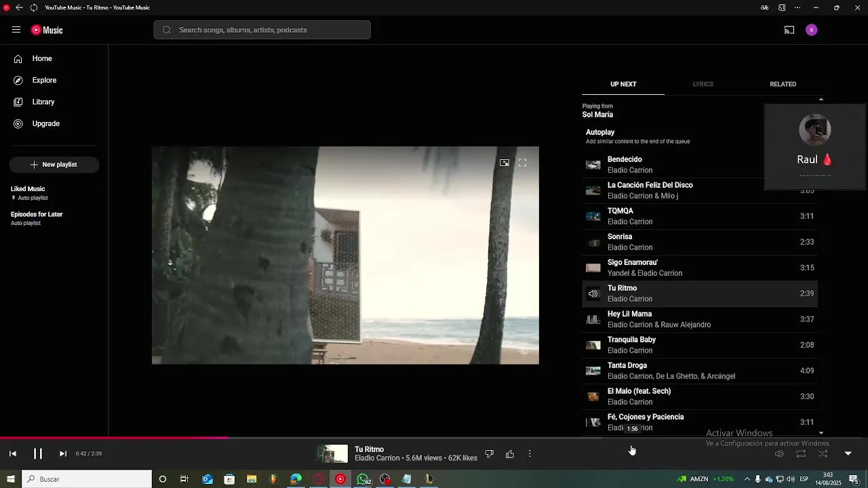Open the Windows Start menu
Screen dimensions: 868x488
tap(11, 479)
